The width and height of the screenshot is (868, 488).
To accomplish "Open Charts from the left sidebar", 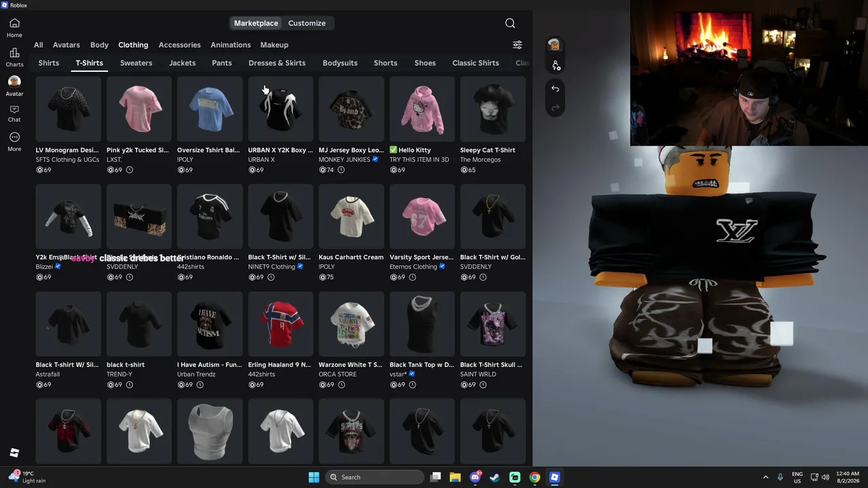I will point(14,58).
